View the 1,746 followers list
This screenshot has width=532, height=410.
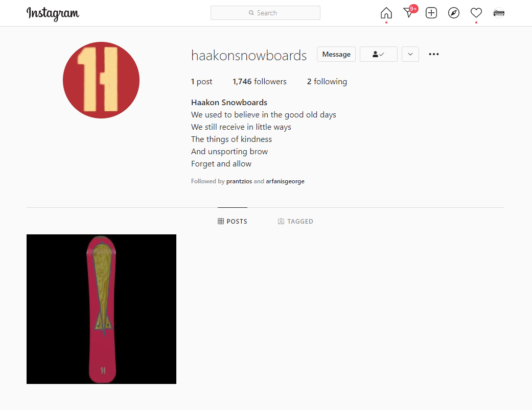click(260, 82)
